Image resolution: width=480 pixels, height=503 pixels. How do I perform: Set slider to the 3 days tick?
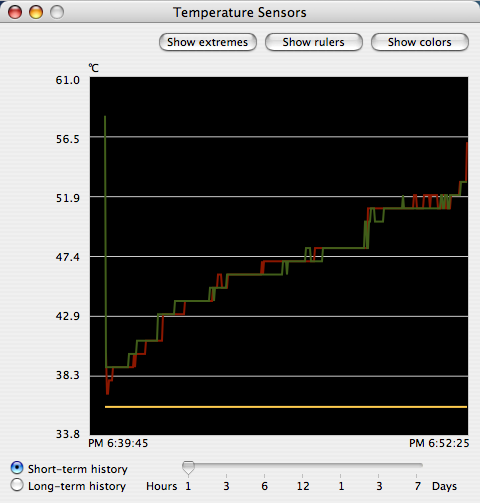coord(379,477)
